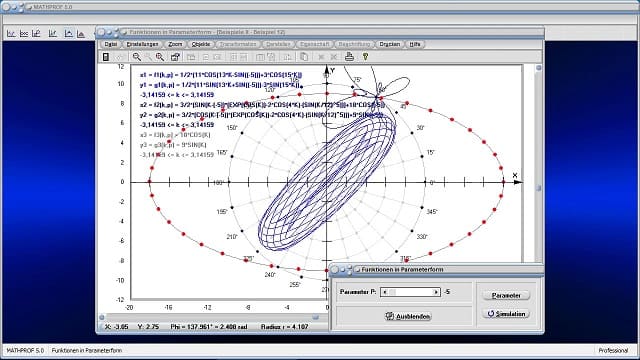Click the filled-area graph icon in MATHPROF main toolbar
Image resolution: width=640 pixels, height=360 pixels.
[81, 33]
